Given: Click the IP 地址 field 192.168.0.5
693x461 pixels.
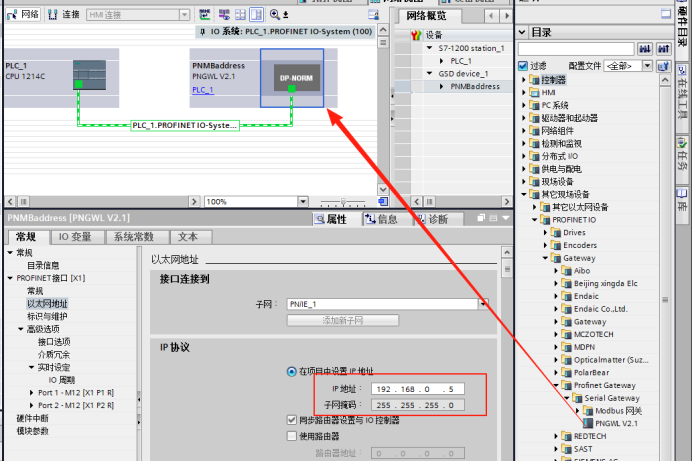Looking at the screenshot, I should 418,389.
